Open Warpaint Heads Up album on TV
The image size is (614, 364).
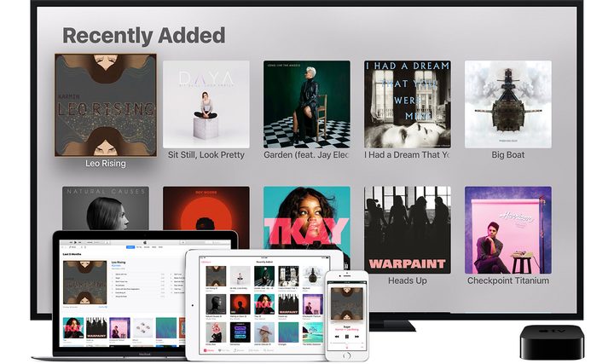point(408,230)
